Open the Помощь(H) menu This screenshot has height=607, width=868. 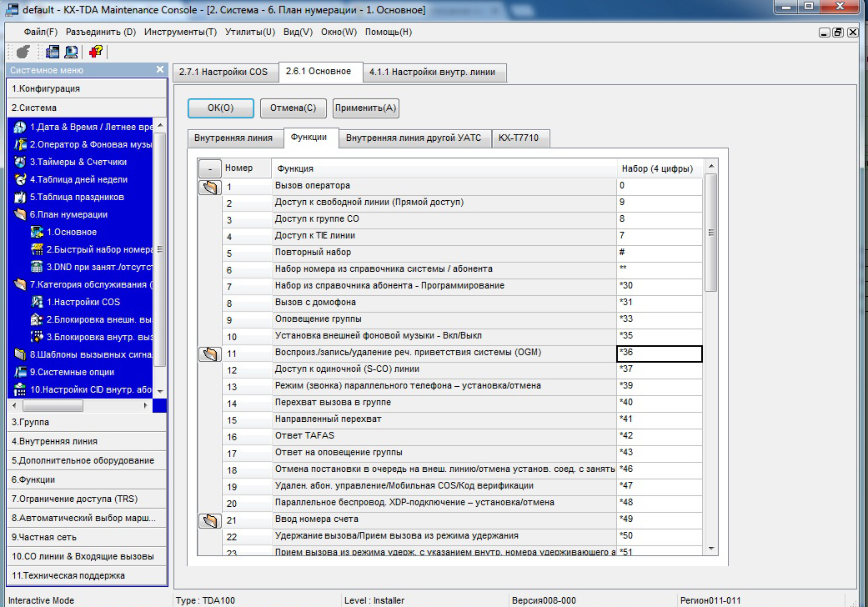(x=389, y=32)
